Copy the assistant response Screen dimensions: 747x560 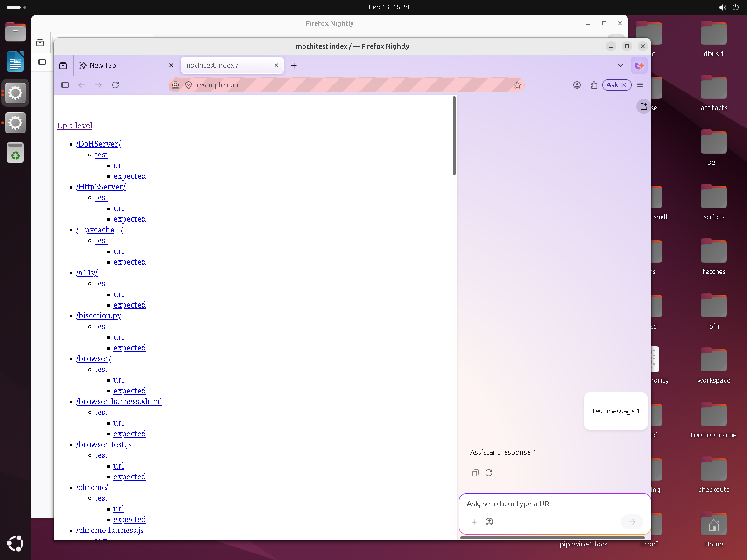coord(475,473)
